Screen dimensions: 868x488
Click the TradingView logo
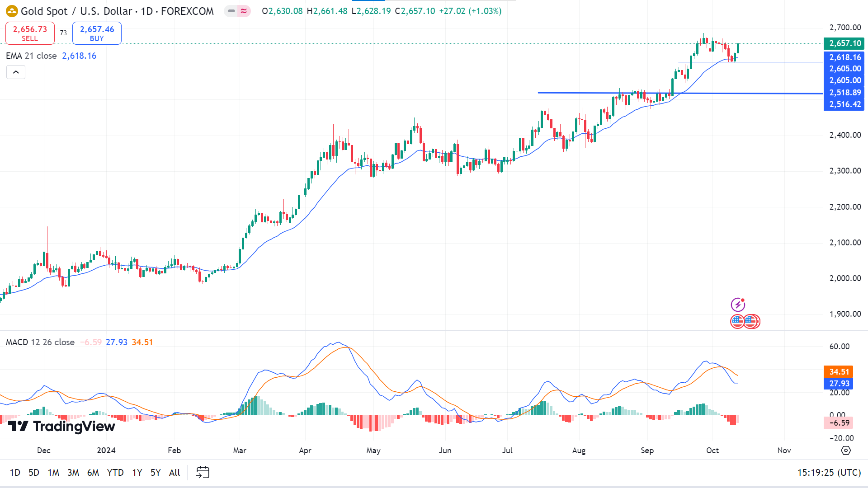[61, 427]
